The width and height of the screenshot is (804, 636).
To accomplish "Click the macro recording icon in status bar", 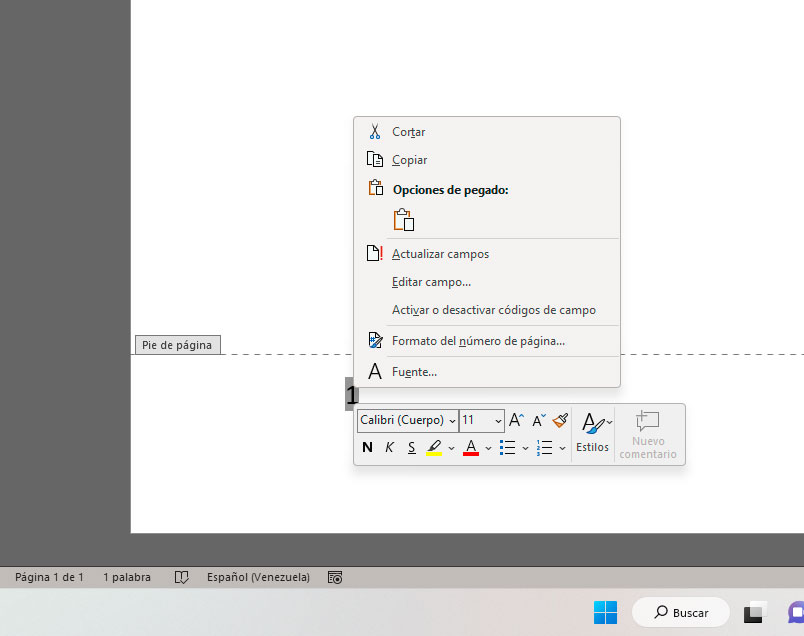I will pyautogui.click(x=335, y=577).
